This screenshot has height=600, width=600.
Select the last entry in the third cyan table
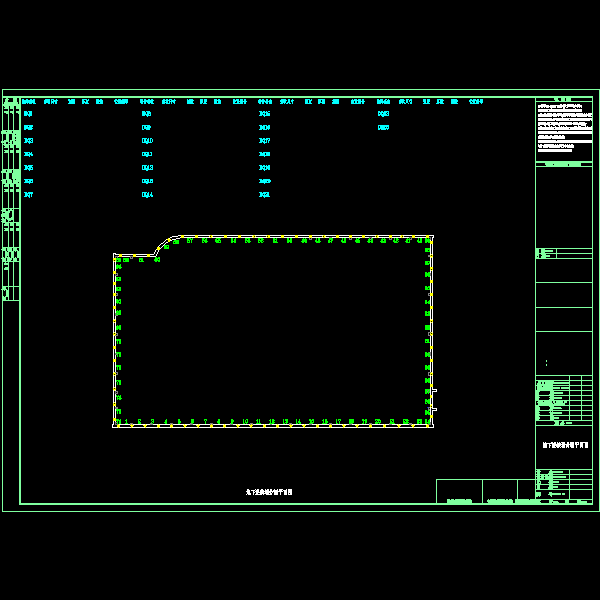click(x=264, y=195)
